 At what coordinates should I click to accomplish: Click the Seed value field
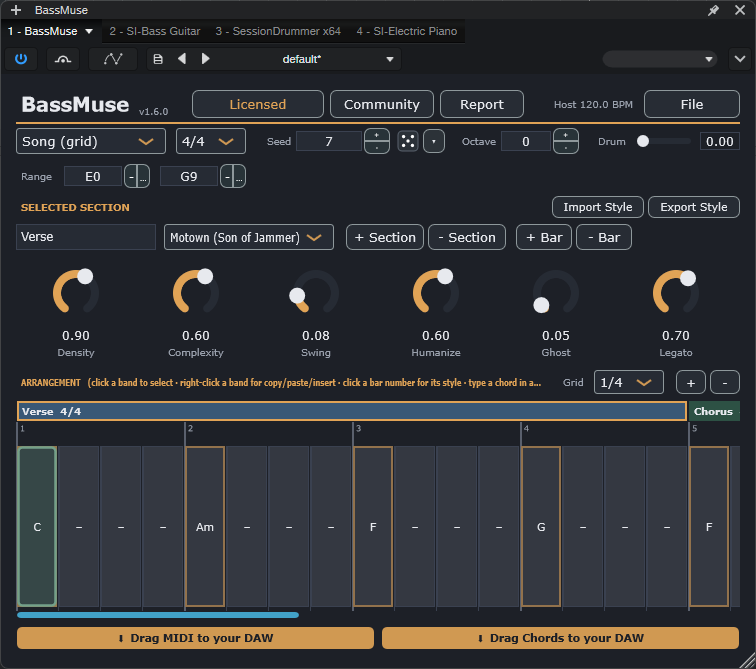[x=329, y=141]
